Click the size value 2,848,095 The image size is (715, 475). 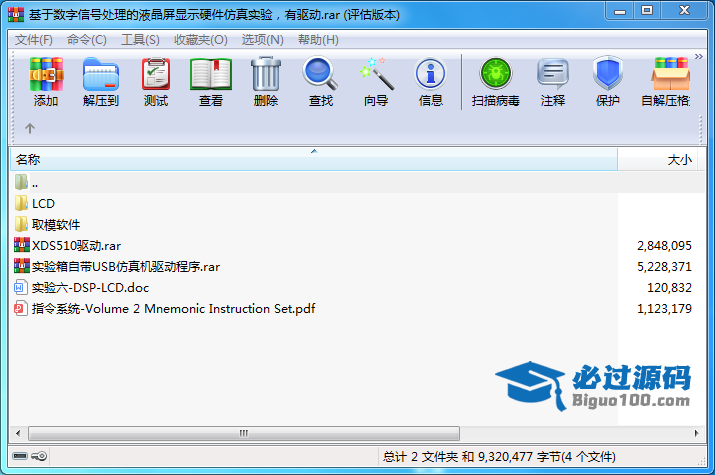(x=664, y=246)
